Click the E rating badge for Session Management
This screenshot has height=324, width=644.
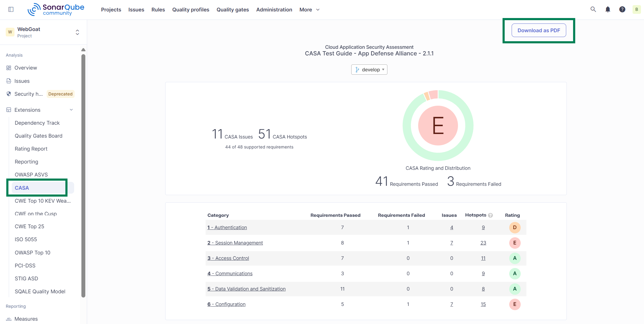coord(515,243)
